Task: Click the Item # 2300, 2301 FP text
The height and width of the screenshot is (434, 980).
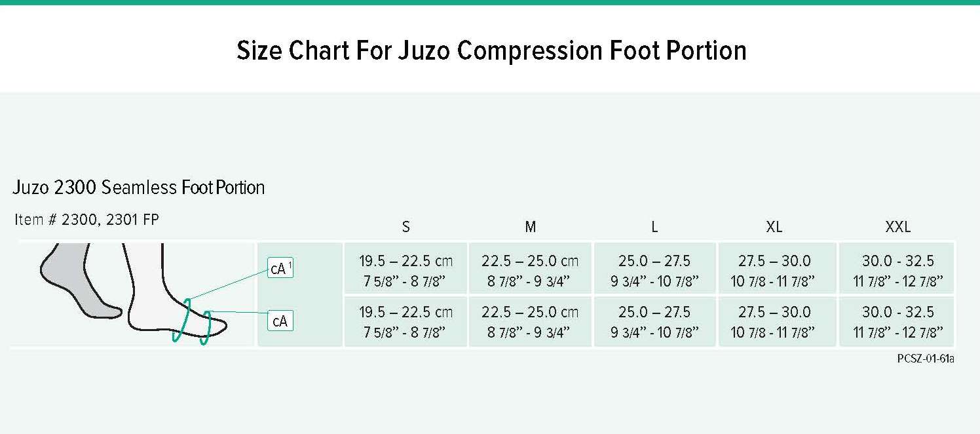Action: pyautogui.click(x=86, y=220)
